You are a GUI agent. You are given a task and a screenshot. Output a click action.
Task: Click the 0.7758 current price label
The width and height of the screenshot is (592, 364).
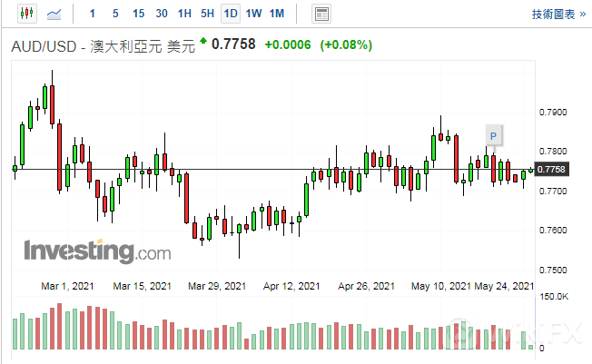(x=552, y=169)
